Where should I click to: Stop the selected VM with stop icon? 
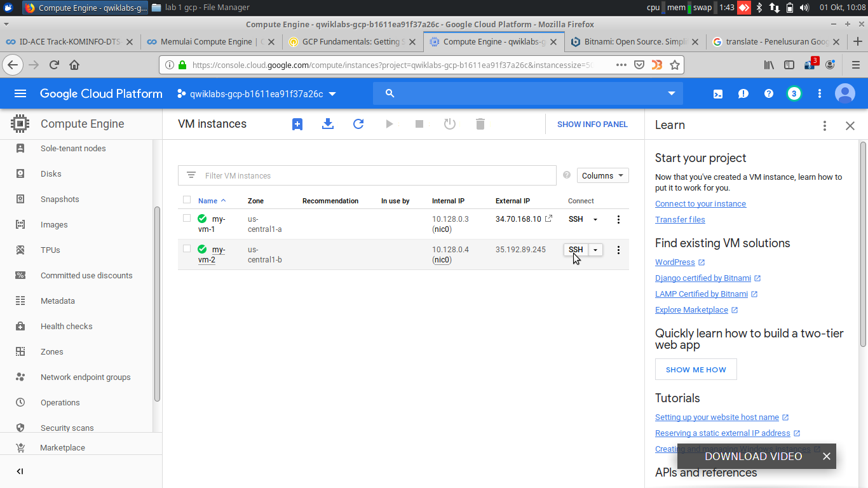coord(419,124)
